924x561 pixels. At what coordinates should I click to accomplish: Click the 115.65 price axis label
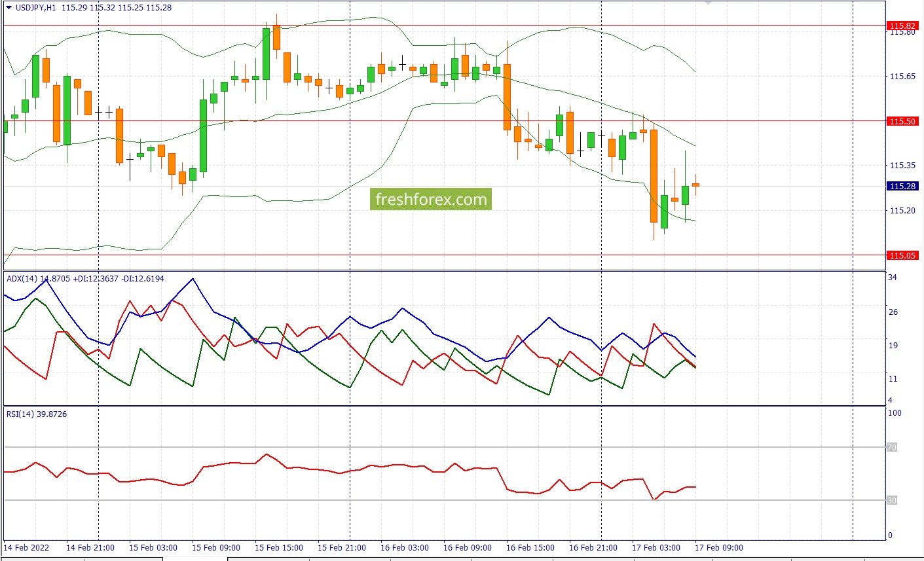902,77
